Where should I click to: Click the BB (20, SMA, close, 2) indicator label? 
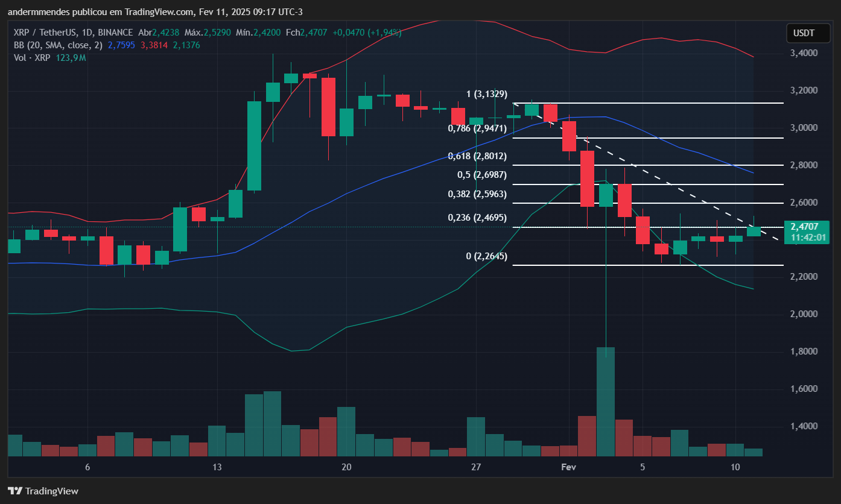57,45
